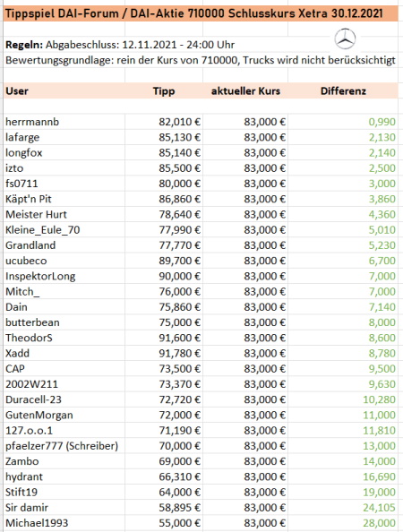The image size is (403, 532).
Task: Select the tip value '77,990 €'
Action: tap(179, 230)
